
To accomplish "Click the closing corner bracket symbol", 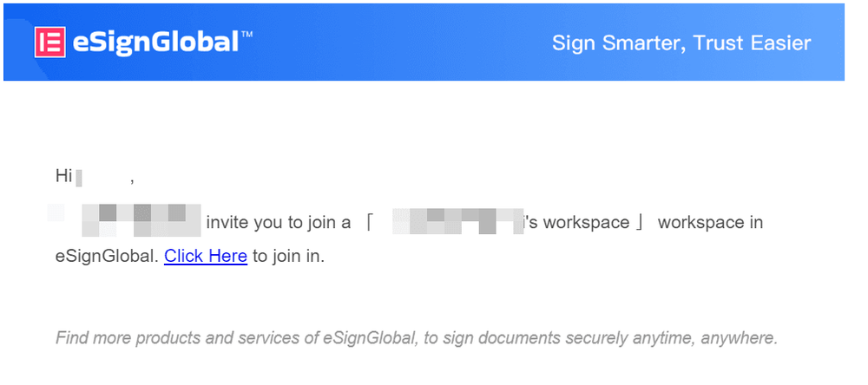I will coord(640,223).
